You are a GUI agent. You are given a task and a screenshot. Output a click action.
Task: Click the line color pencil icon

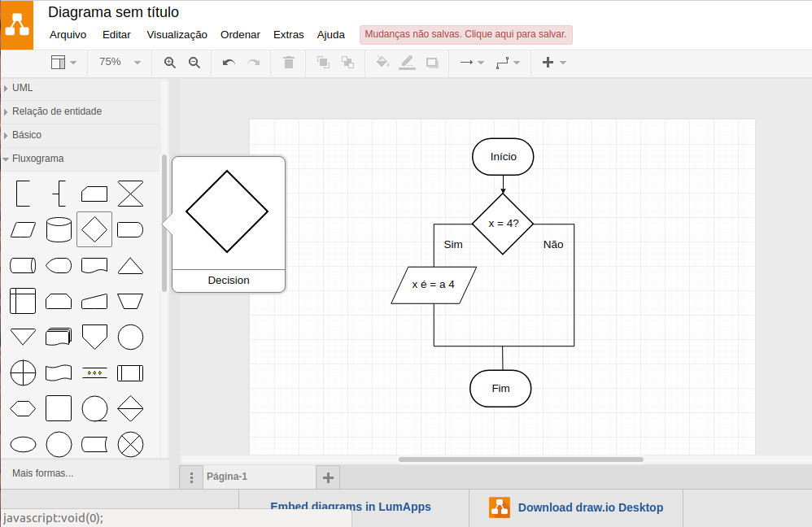[407, 63]
